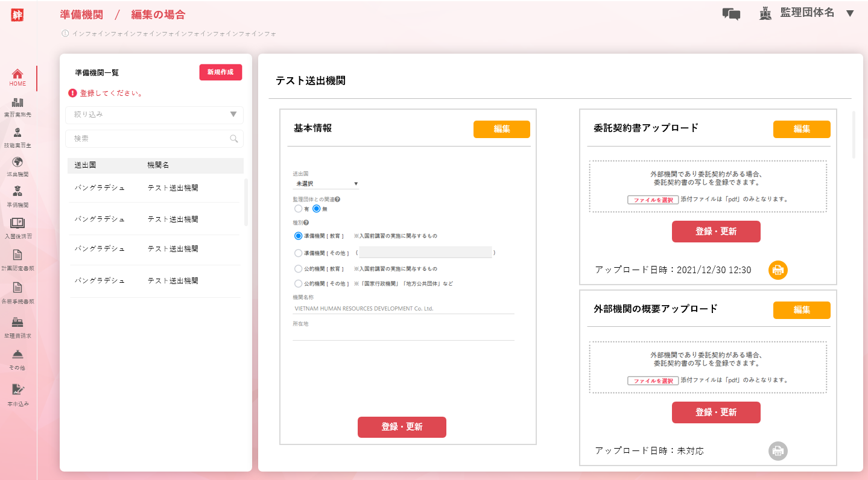Click the orange print icon beside 2021/12/30 upload
The height and width of the screenshot is (480, 868).
point(778,270)
